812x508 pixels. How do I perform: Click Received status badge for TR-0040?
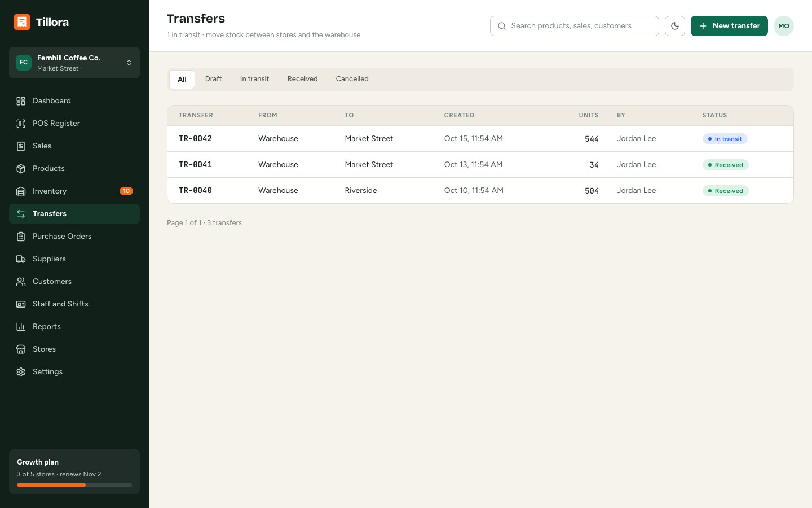coord(726,191)
